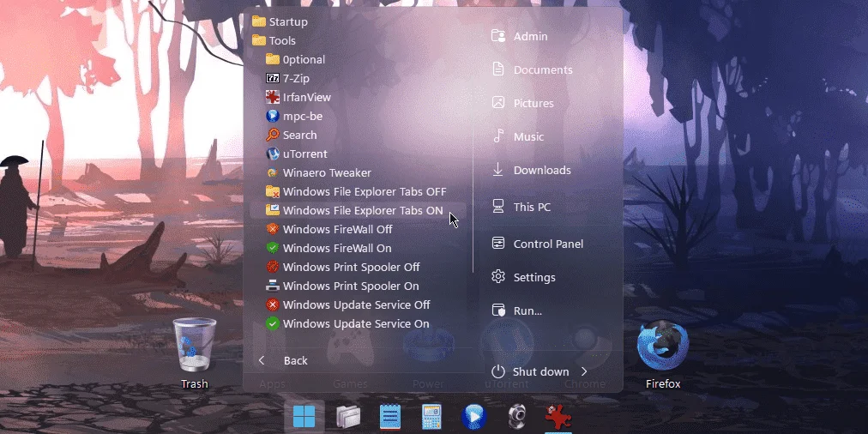Launch IrfanView from the Tools list
Screen dimensions: 868x434
(x=298, y=98)
